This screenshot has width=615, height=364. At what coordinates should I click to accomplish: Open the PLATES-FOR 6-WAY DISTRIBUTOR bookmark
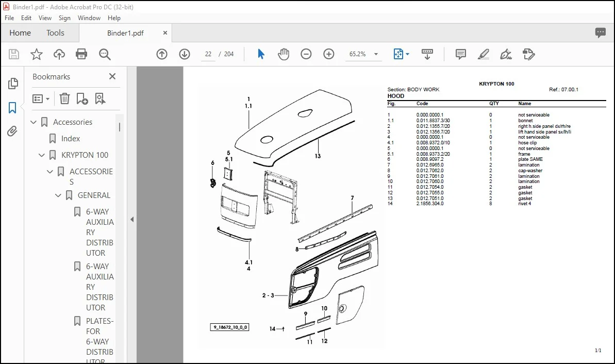coord(99,340)
